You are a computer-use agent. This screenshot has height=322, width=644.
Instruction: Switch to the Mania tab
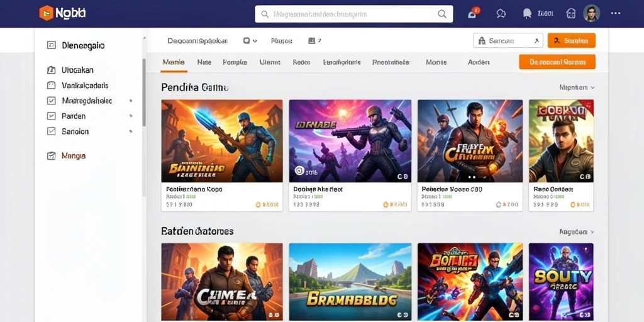pyautogui.click(x=174, y=62)
